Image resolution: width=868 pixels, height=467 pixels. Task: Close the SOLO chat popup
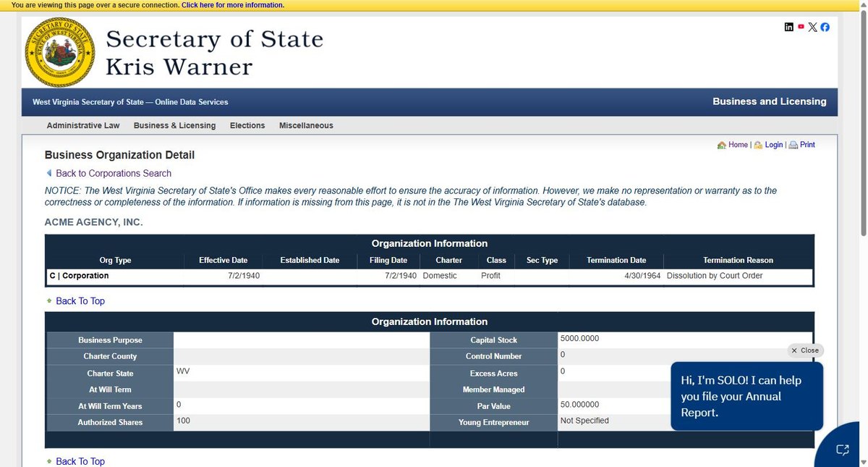(x=805, y=350)
